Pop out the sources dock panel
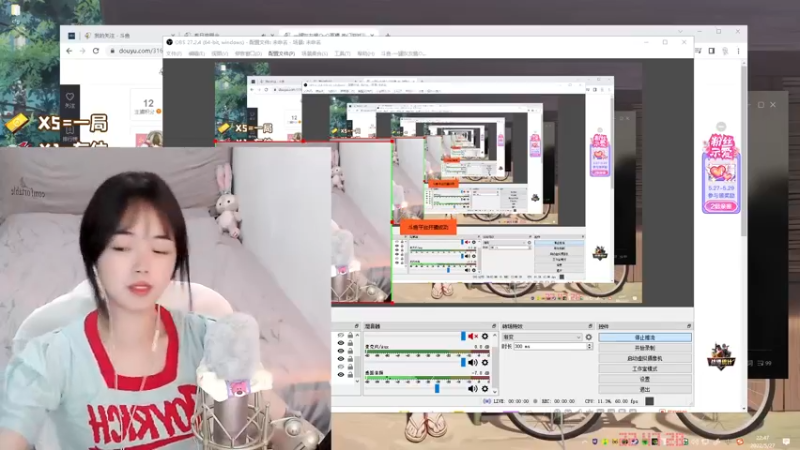 357,326
